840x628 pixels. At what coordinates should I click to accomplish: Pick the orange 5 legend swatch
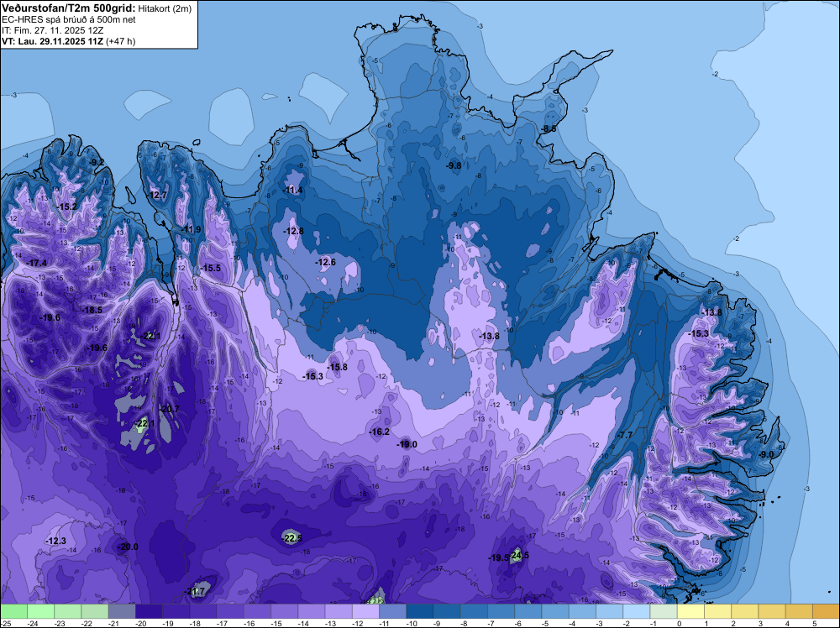[x=826, y=611]
